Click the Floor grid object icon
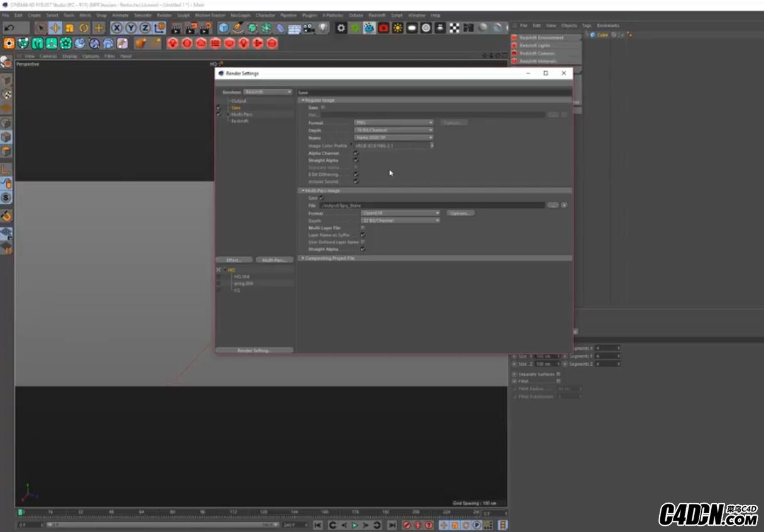Screen dimensions: 764x532 [294, 28]
